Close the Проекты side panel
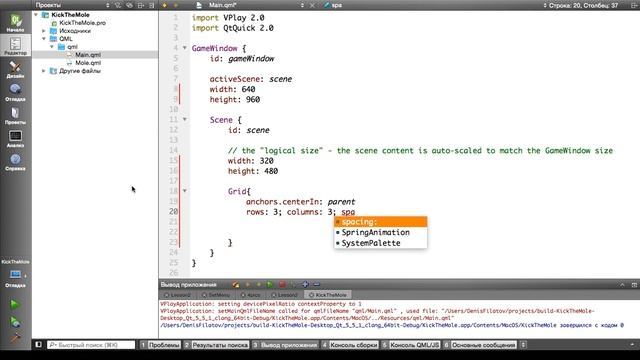Screen dimensions: 640x360 tap(152, 5)
